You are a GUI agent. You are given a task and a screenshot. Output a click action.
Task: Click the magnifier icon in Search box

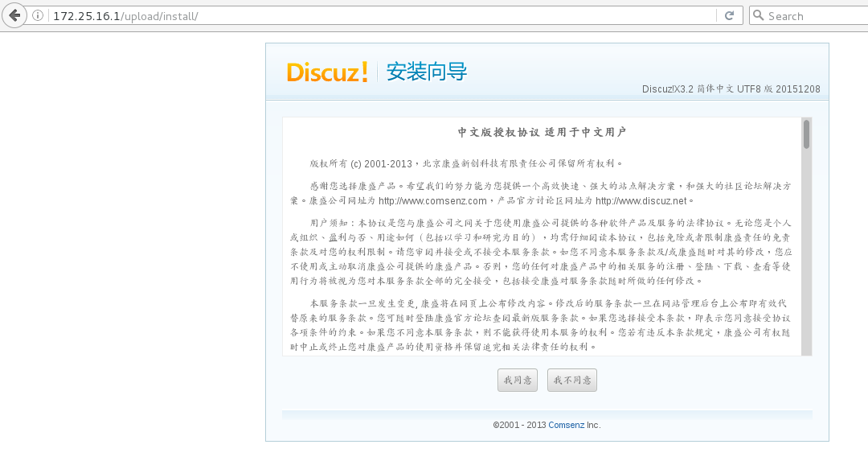[x=759, y=15]
